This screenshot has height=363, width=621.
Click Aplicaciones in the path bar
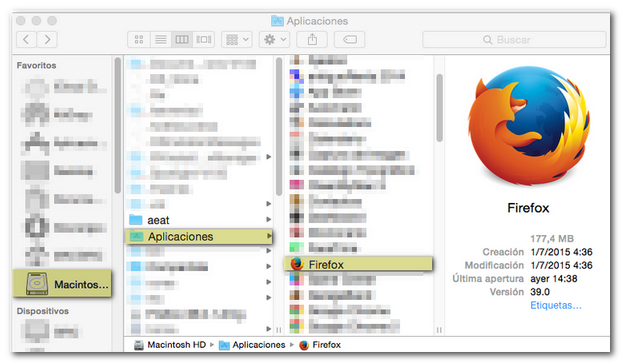(x=252, y=345)
